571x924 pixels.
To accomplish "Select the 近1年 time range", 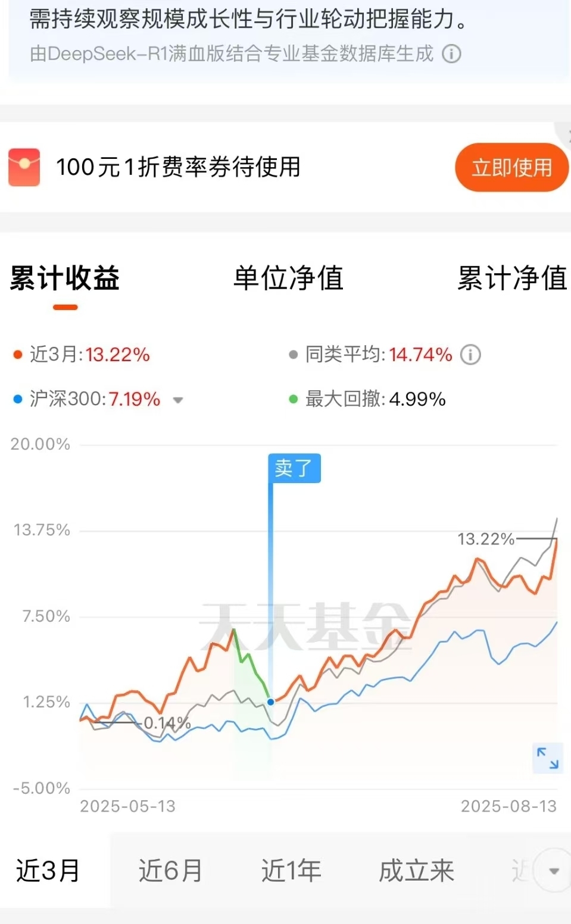I will pyautogui.click(x=291, y=871).
